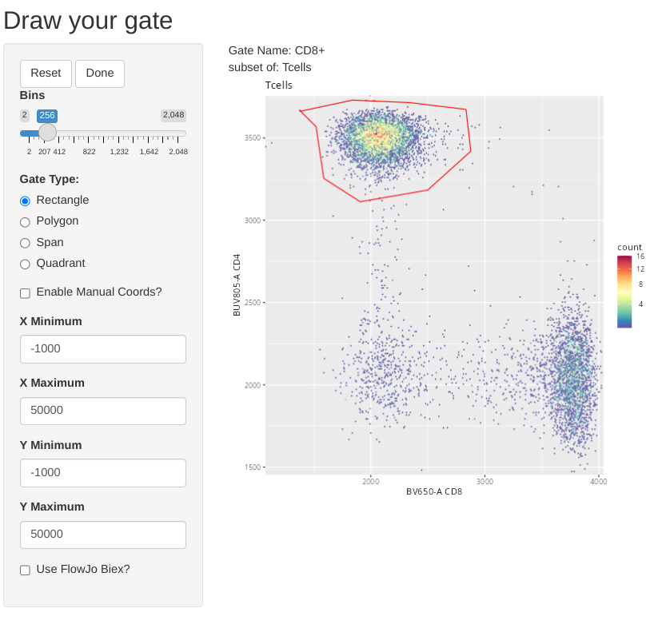Click the count color legend bar
This screenshot has width=654, height=644.
click(624, 292)
